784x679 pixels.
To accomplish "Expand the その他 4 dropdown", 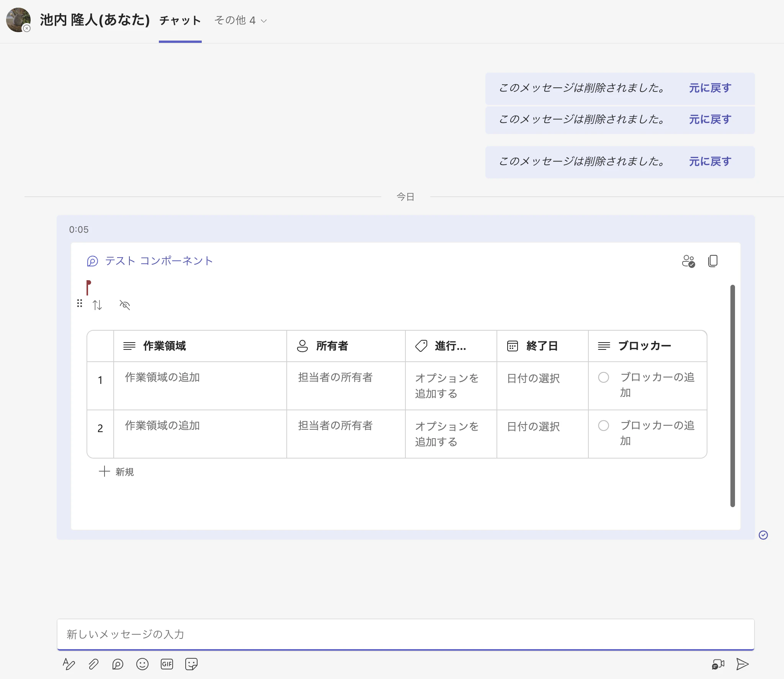I will coord(240,20).
